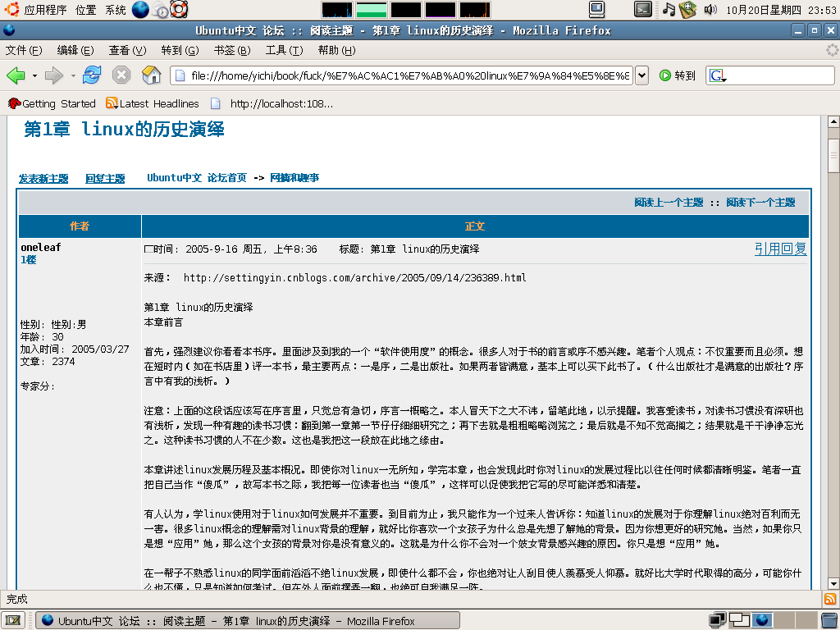Image resolution: width=840 pixels, height=630 pixels.
Task: Open the terminal panel icon
Action: point(643,9)
